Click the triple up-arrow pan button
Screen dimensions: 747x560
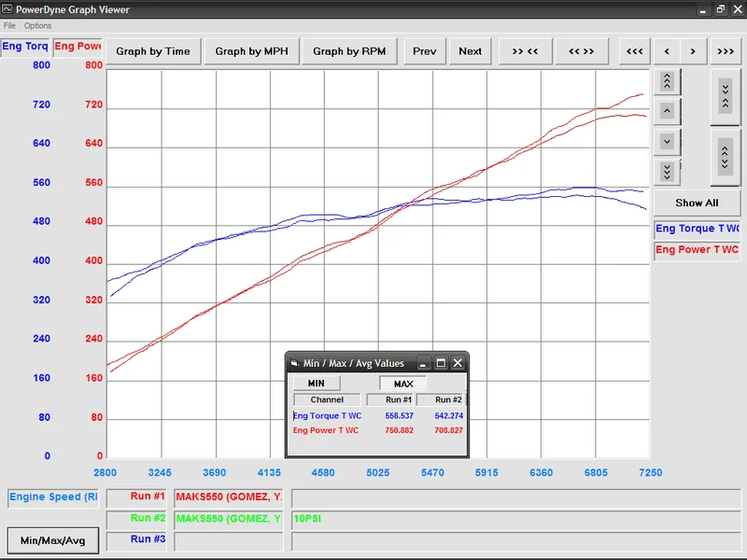[x=667, y=82]
